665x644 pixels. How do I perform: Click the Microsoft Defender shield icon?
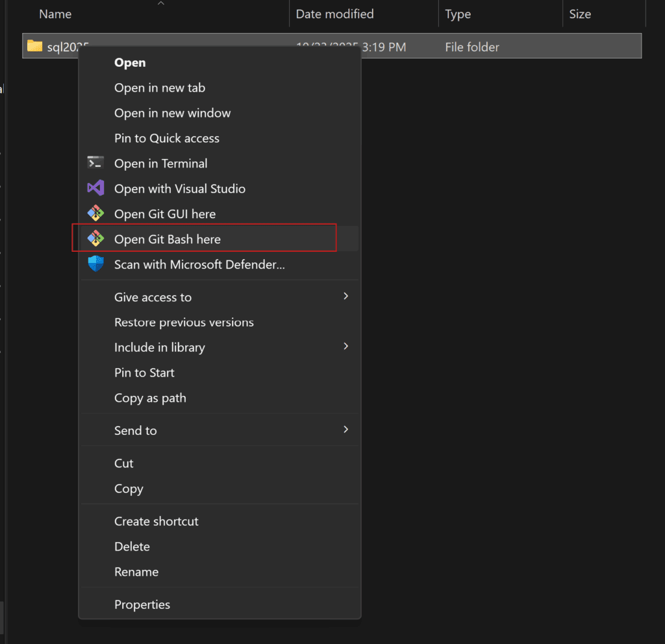[x=95, y=264]
